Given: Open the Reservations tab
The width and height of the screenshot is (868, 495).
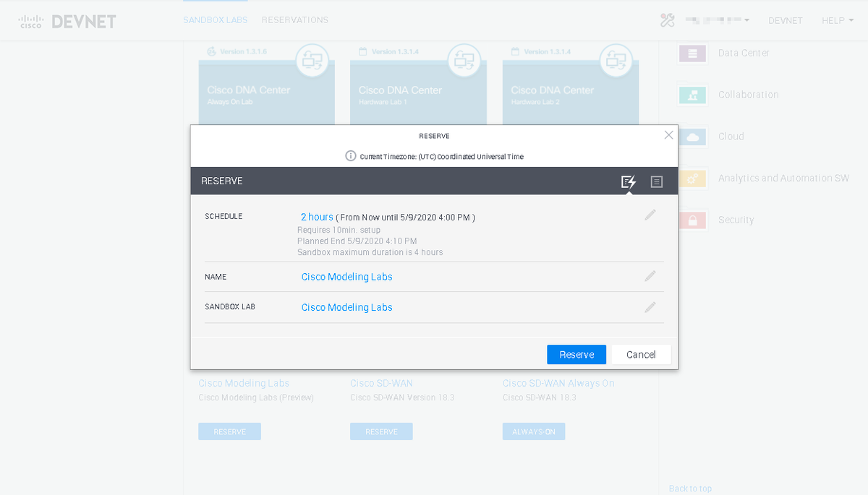Looking at the screenshot, I should pos(295,20).
